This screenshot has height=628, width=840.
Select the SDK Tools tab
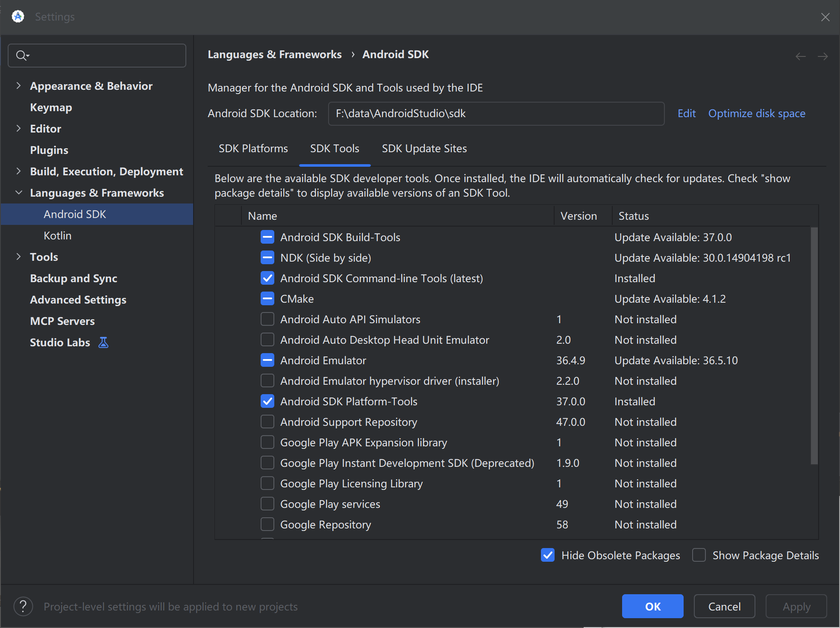335,149
